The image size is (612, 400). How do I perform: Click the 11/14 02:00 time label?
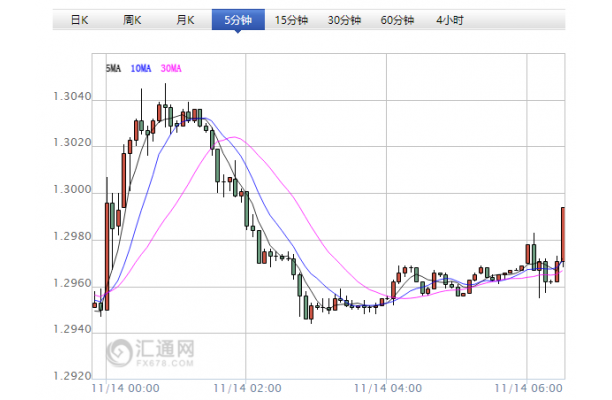[245, 387]
